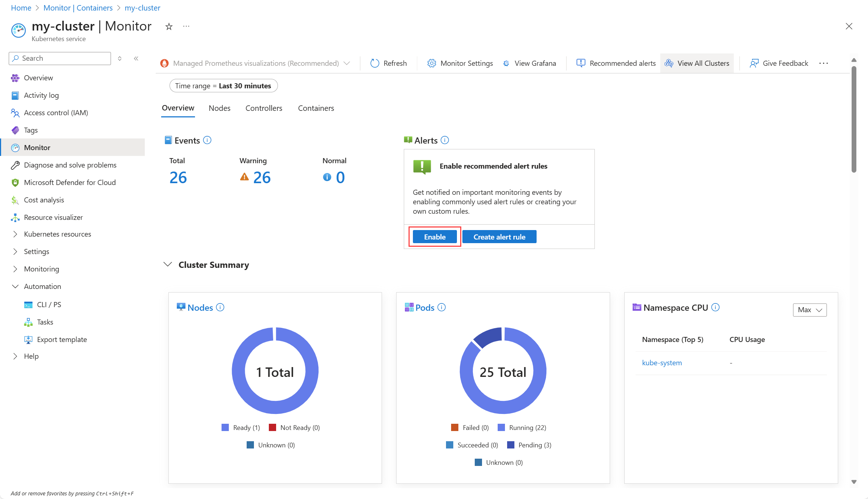Image resolution: width=868 pixels, height=499 pixels.
Task: Click the Alerts info icon
Action: click(x=445, y=140)
